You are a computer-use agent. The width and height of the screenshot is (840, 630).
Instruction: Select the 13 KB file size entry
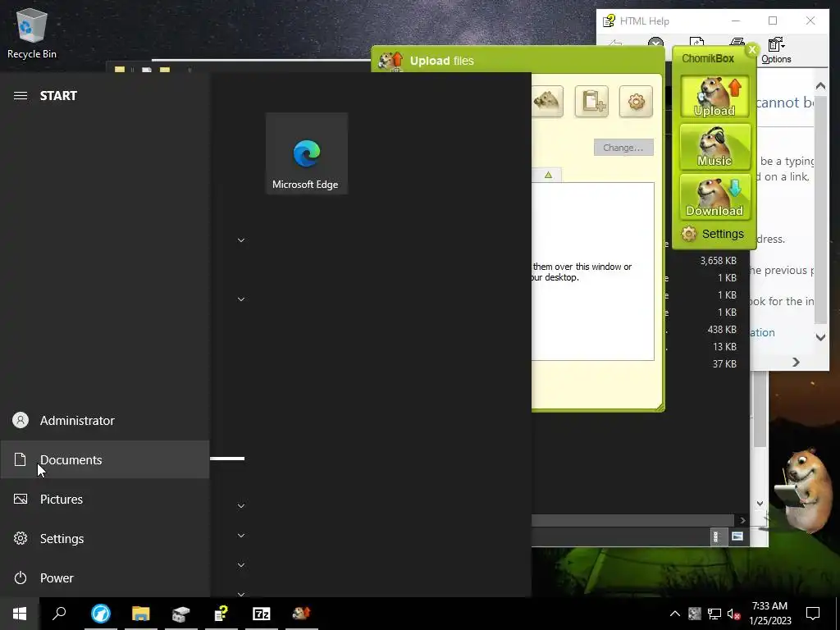724,347
